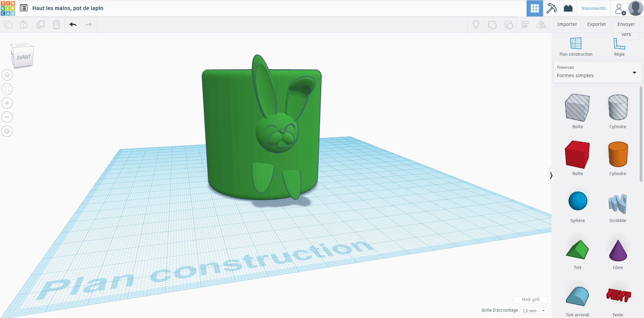Screen dimensions: 644x318
Task: Delete using the trash icon
Action: click(56, 24)
